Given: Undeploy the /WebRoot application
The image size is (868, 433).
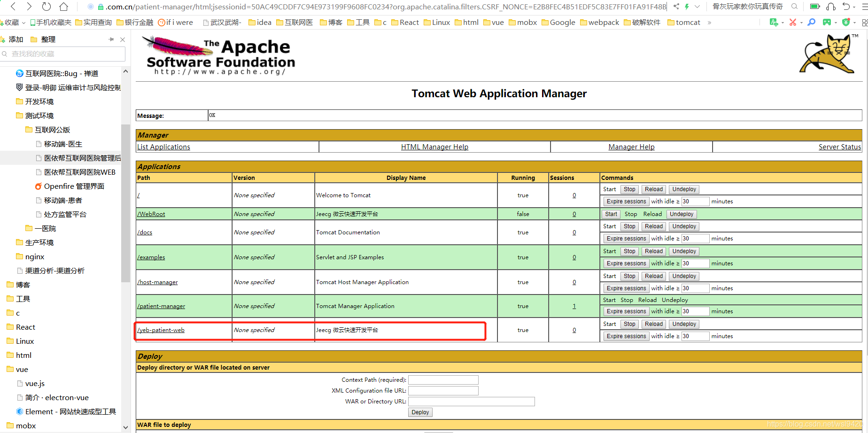Looking at the screenshot, I should click(682, 214).
